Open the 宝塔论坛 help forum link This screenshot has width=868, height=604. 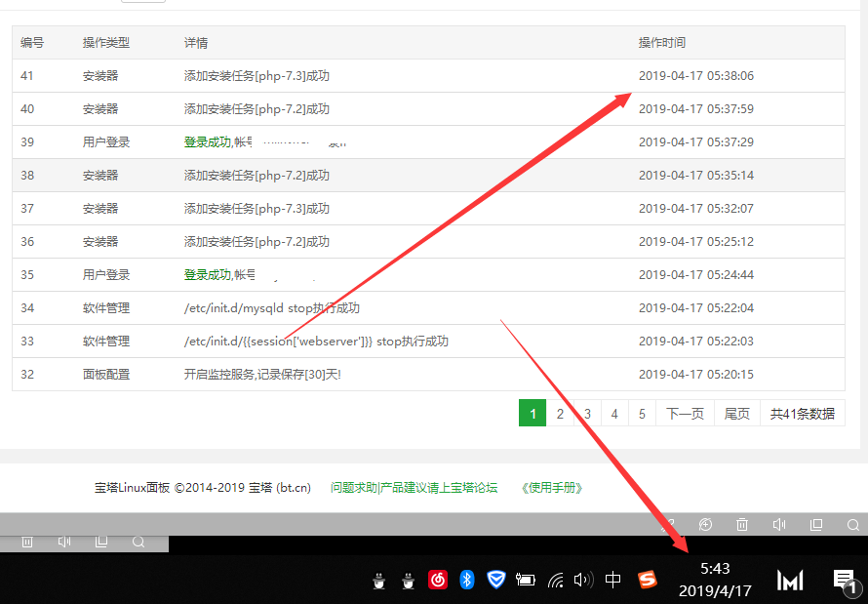pyautogui.click(x=414, y=488)
